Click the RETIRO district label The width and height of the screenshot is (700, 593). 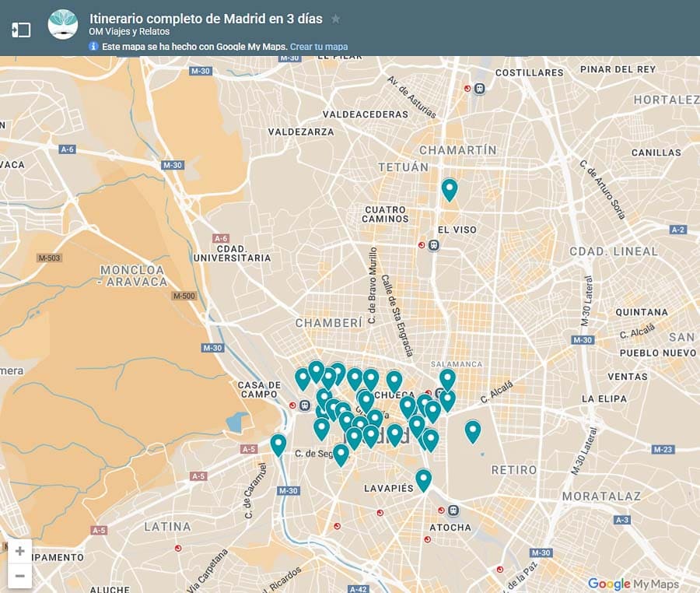(514, 470)
